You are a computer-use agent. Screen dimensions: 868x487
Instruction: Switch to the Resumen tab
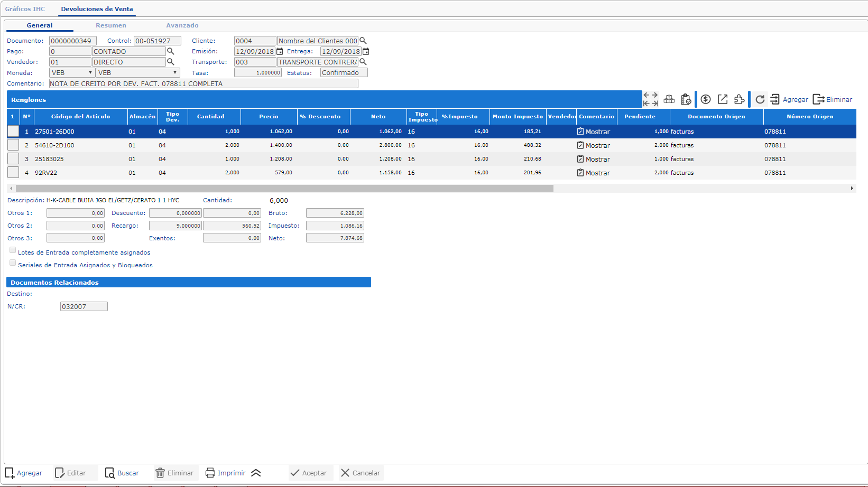coord(111,25)
